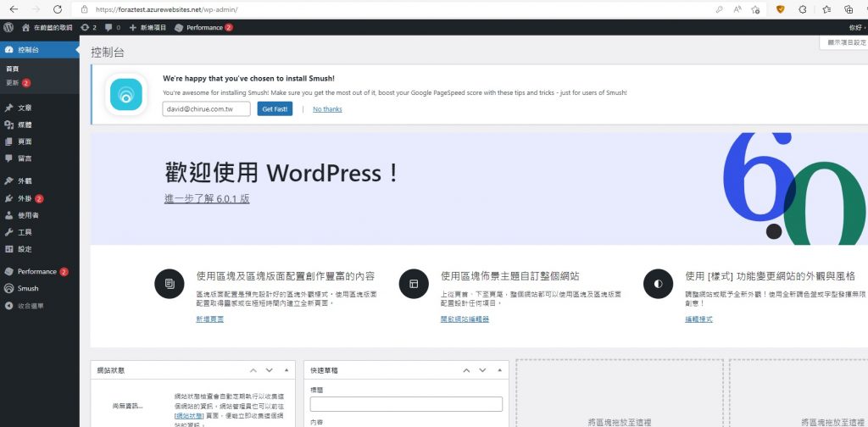This screenshot has width=868, height=427.
Task: Click the site lock icon in address bar
Action: pos(84,9)
